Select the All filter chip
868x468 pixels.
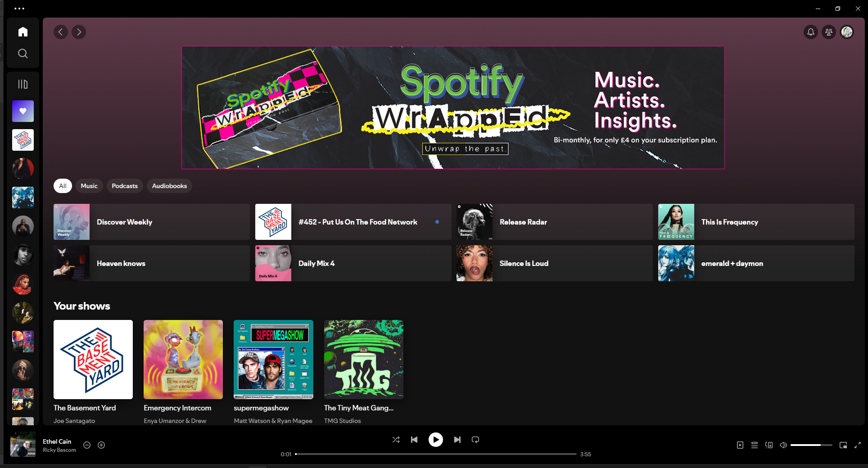(63, 186)
